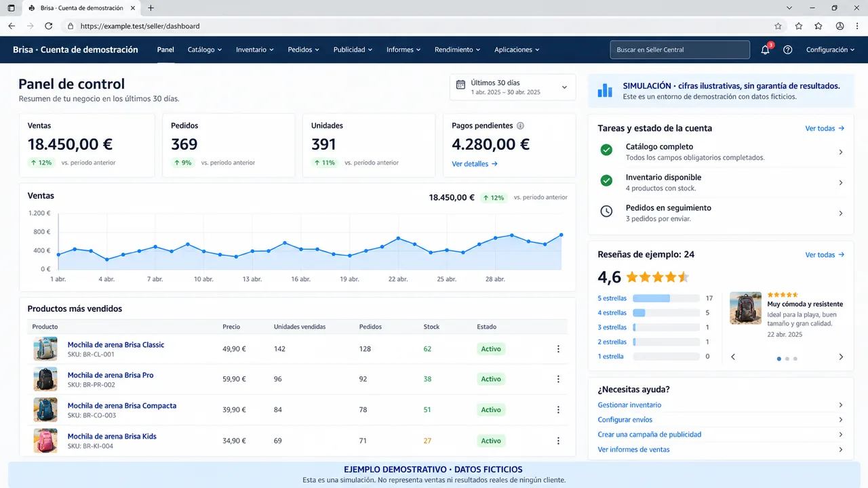The width and height of the screenshot is (868, 488).
Task: Select the second review carousel dot
Action: coord(787,359)
